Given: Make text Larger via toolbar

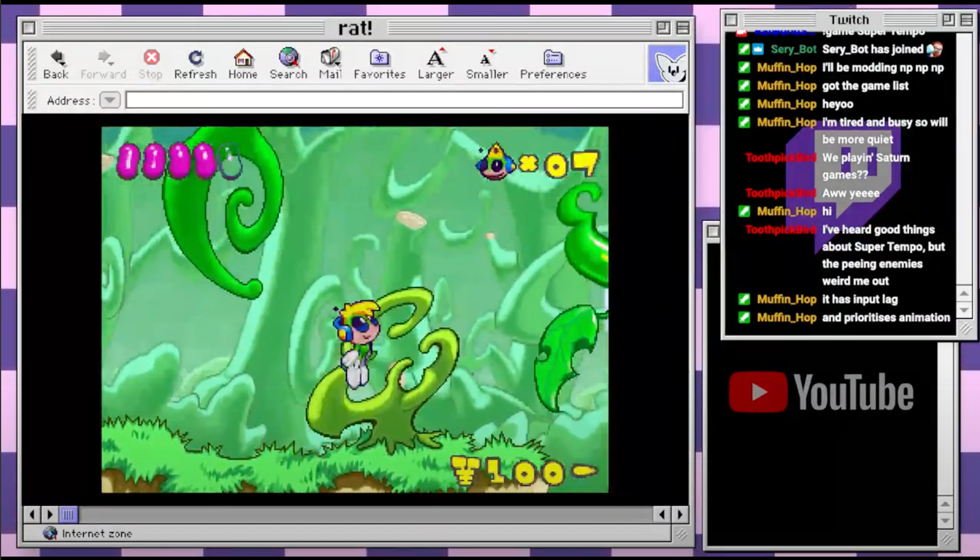Looking at the screenshot, I should [x=436, y=64].
